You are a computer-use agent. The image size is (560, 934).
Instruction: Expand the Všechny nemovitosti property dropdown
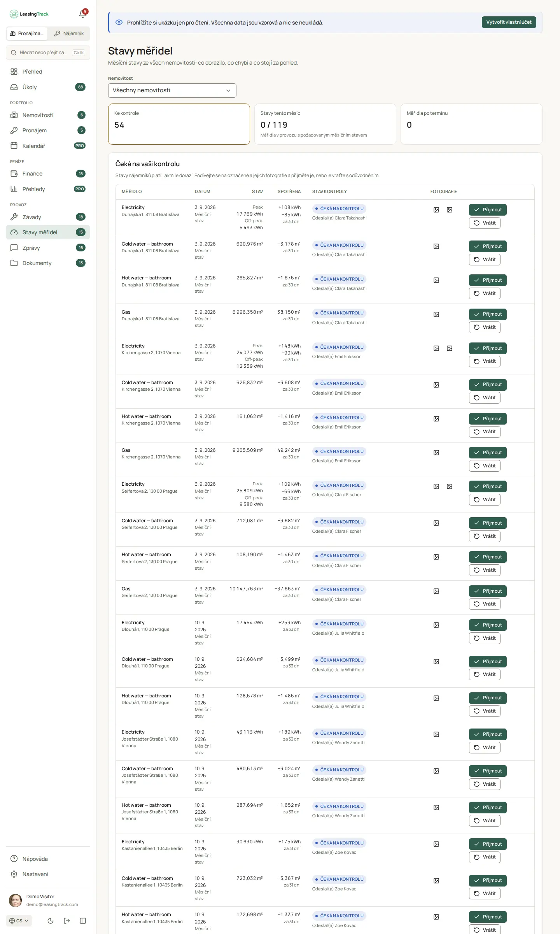(172, 90)
